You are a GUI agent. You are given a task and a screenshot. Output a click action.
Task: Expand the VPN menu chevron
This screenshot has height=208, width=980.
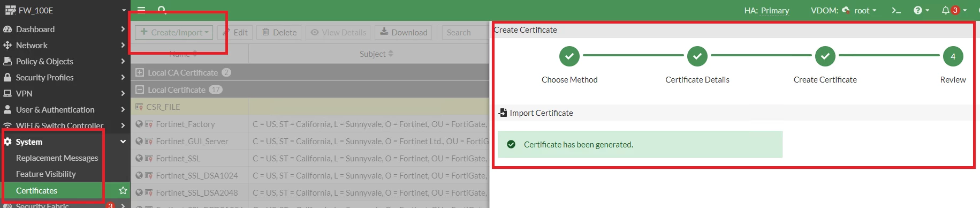123,93
